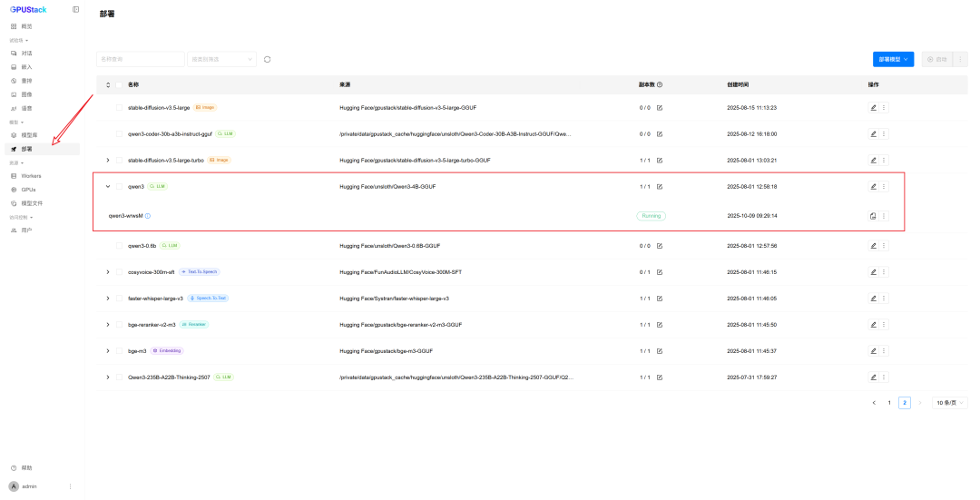Open the 模型库 page in the sidebar
Screen dimensions: 980x500
(x=30, y=135)
